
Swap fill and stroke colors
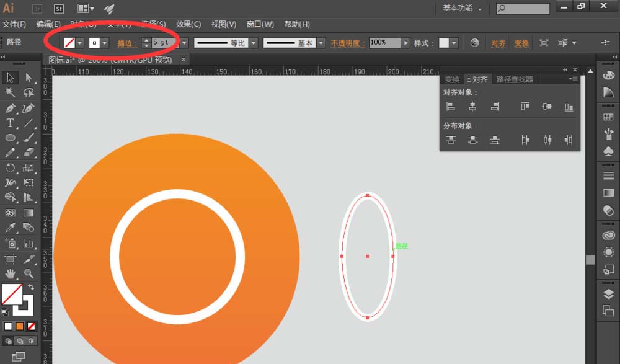[x=31, y=288]
